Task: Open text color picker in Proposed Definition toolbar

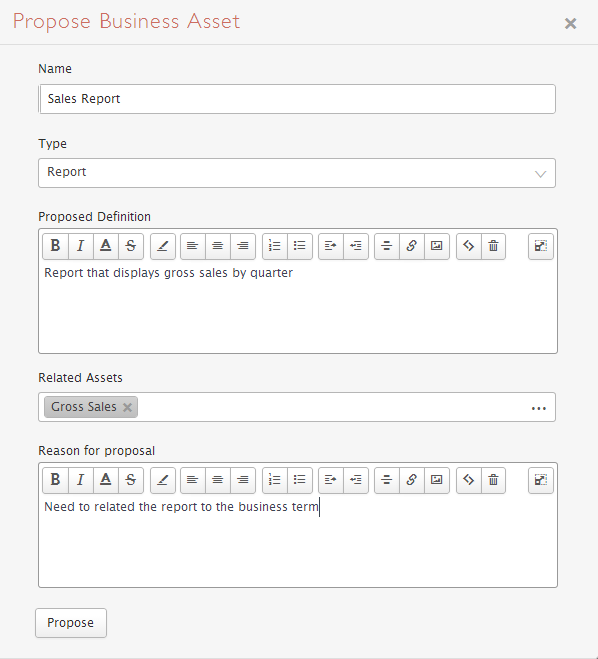Action: pos(105,246)
